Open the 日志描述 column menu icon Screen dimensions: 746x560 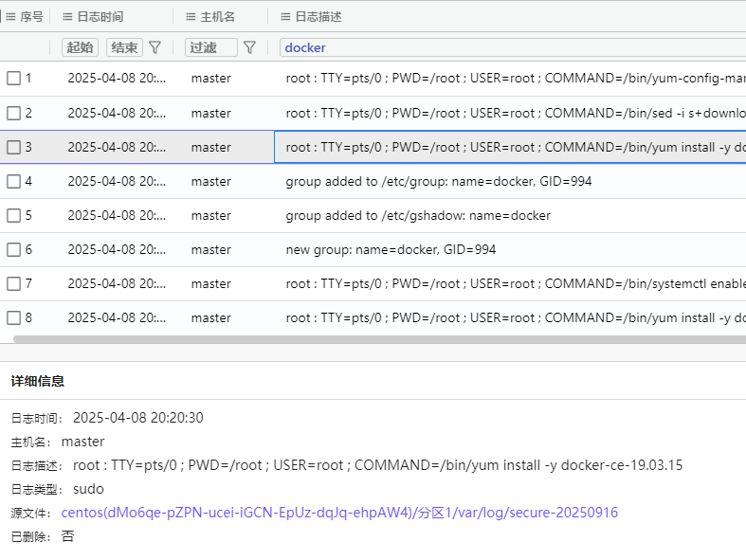285,17
